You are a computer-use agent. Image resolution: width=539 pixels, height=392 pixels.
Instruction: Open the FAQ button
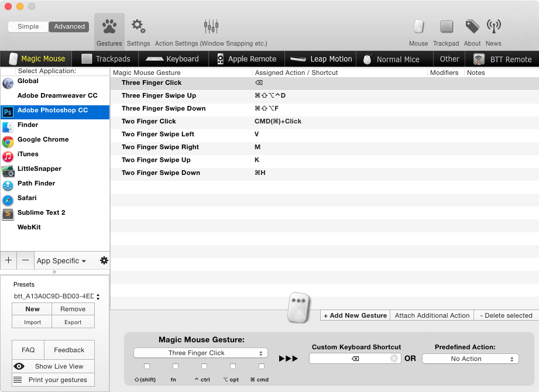[x=28, y=350]
